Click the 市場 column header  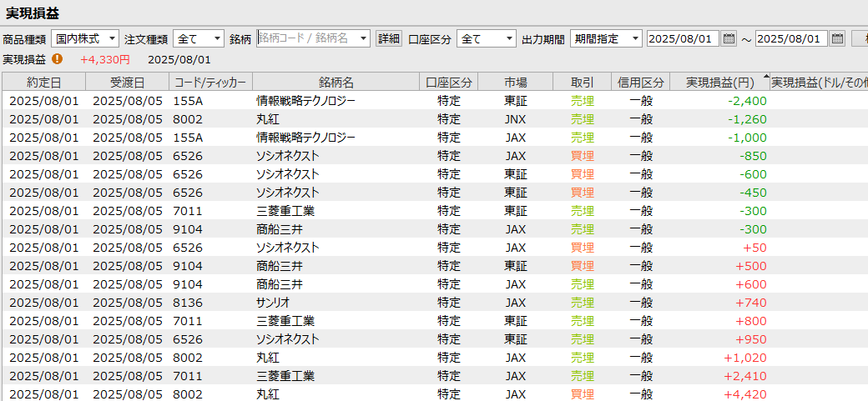(x=516, y=83)
